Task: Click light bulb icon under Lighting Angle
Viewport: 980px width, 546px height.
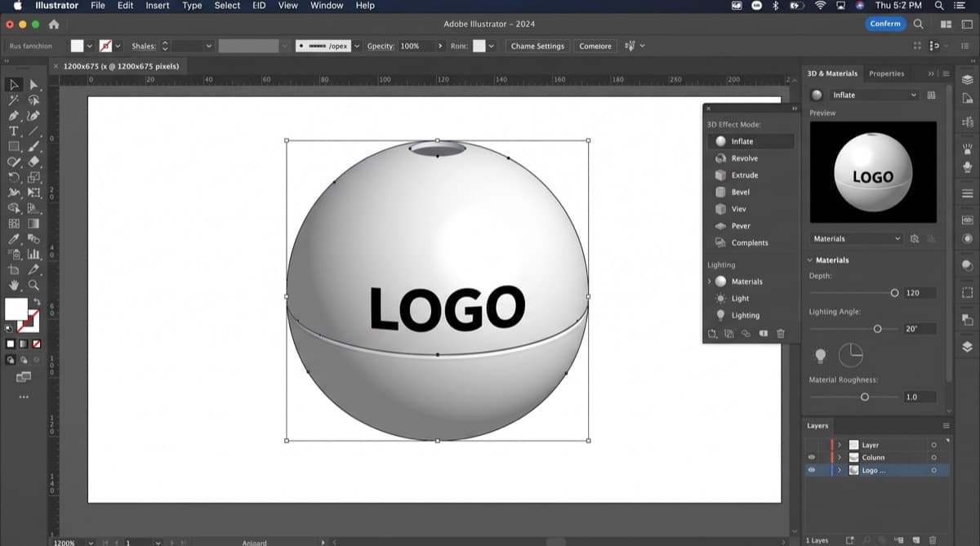Action: 821,355
